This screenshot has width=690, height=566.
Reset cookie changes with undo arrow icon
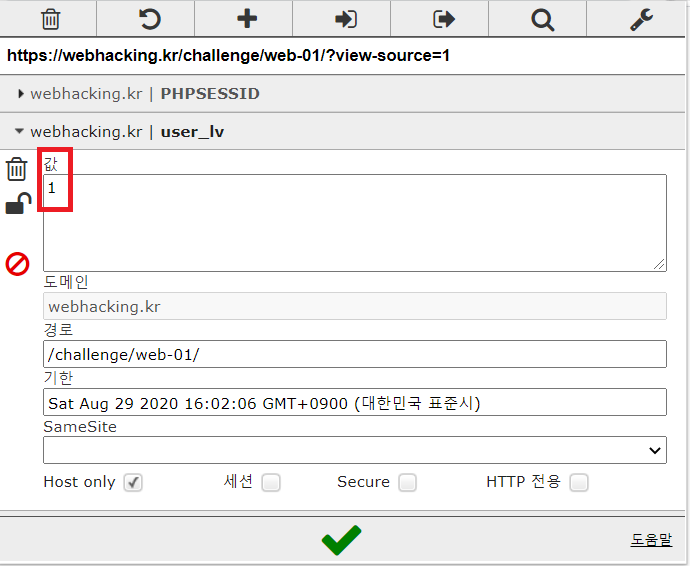[149, 19]
